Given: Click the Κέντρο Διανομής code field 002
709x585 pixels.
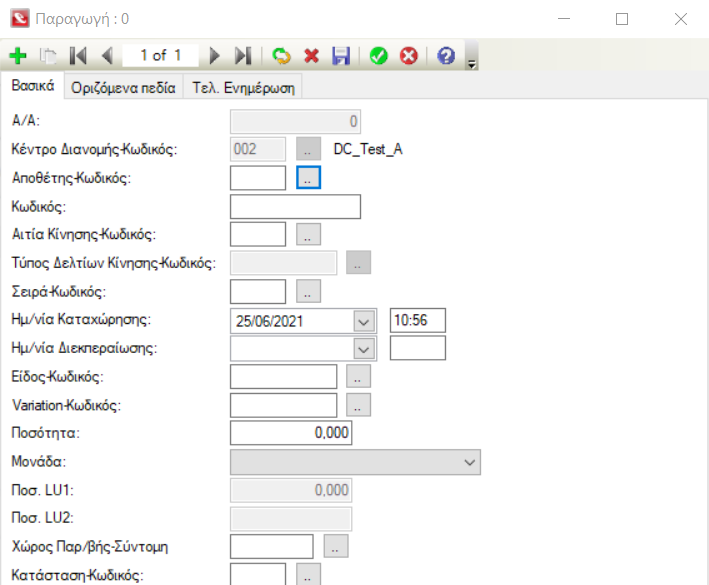Looking at the screenshot, I should pos(258,149).
